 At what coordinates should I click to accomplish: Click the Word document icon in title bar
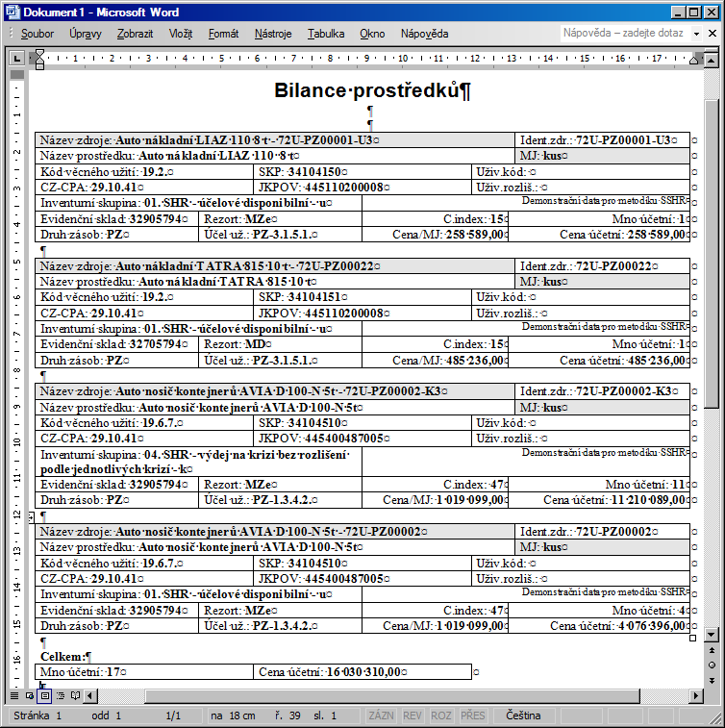coord(12,13)
